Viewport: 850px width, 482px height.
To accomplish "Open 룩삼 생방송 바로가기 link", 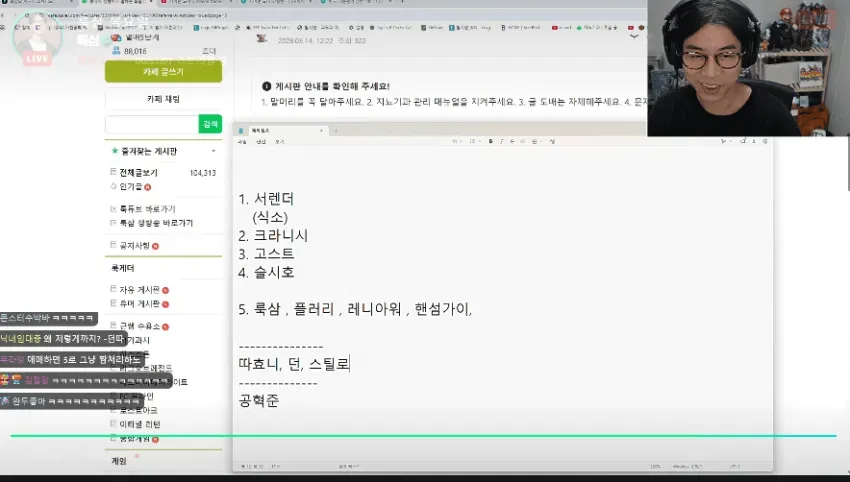I will tap(156, 223).
